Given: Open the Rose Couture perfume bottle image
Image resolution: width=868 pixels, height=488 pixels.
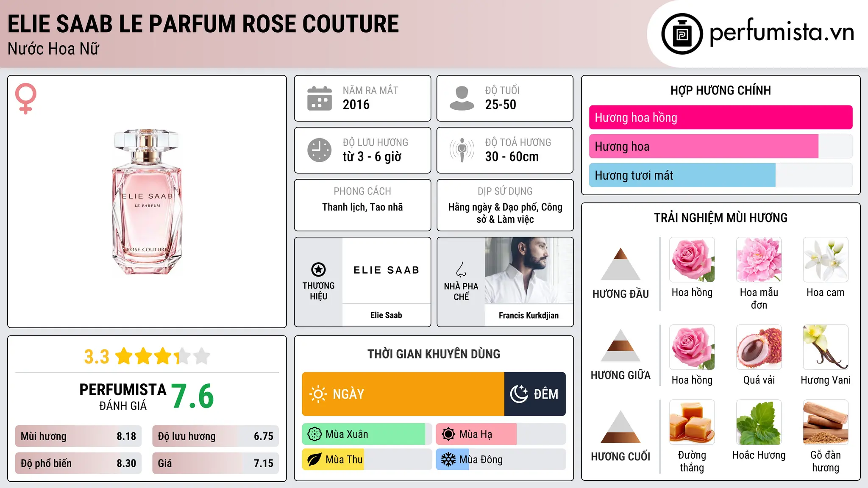Looking at the screenshot, I should [147, 202].
